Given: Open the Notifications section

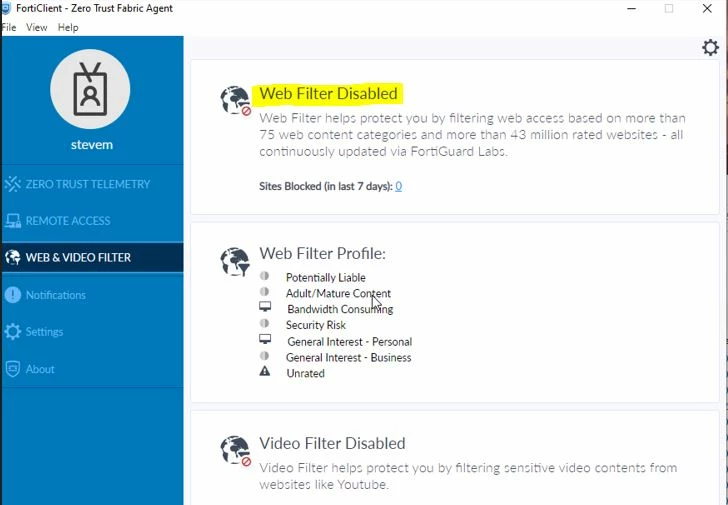Looking at the screenshot, I should pyautogui.click(x=92, y=295).
